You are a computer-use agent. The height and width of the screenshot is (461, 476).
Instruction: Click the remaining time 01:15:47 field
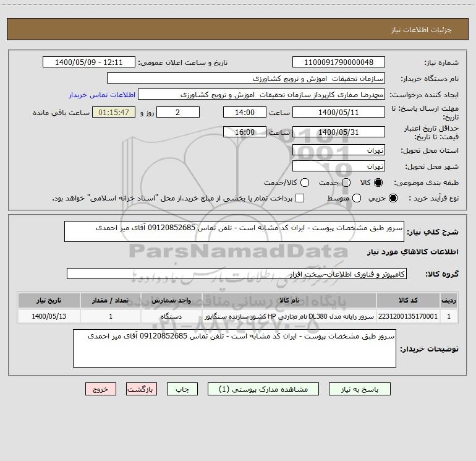pyautogui.click(x=114, y=112)
